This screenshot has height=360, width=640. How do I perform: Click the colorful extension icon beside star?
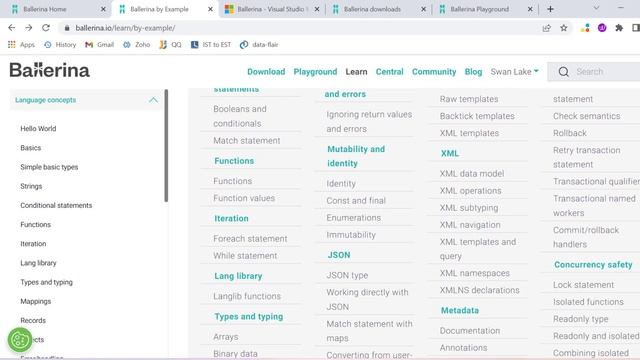[x=585, y=28]
